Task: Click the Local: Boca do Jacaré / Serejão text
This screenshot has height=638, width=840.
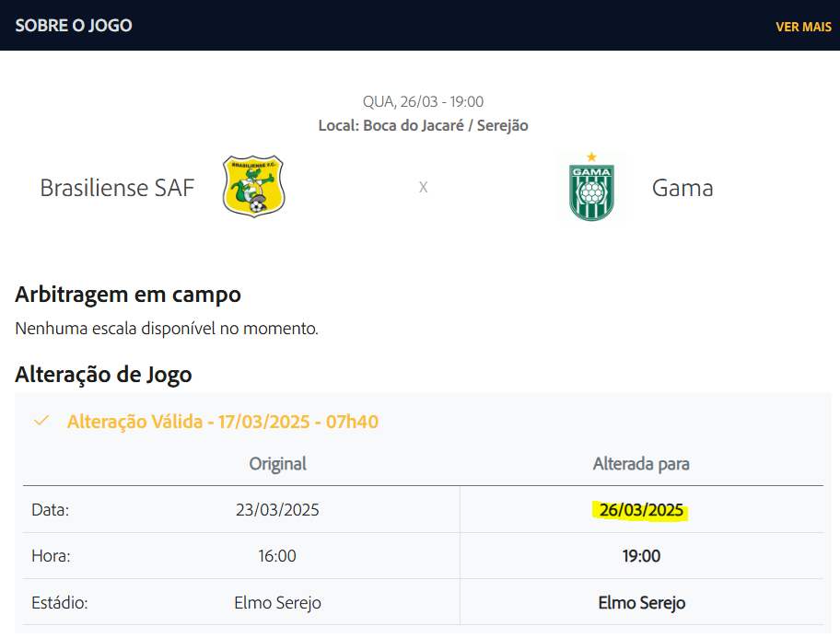Action: (x=423, y=125)
